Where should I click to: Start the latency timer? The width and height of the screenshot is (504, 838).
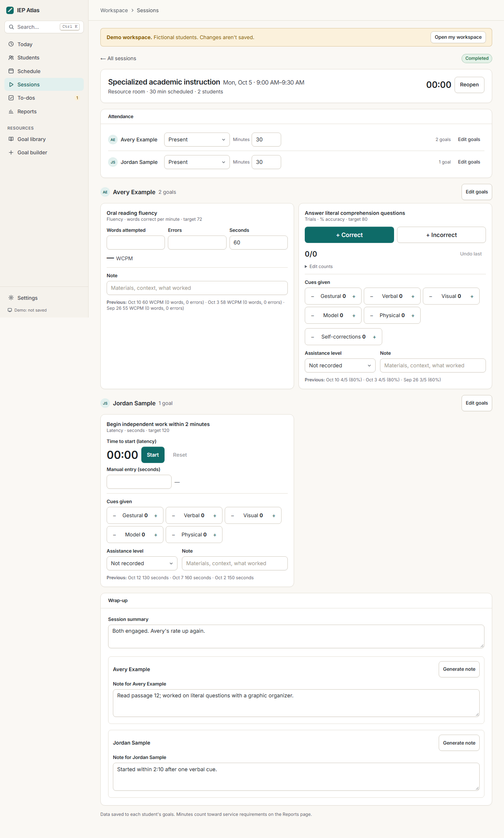153,455
